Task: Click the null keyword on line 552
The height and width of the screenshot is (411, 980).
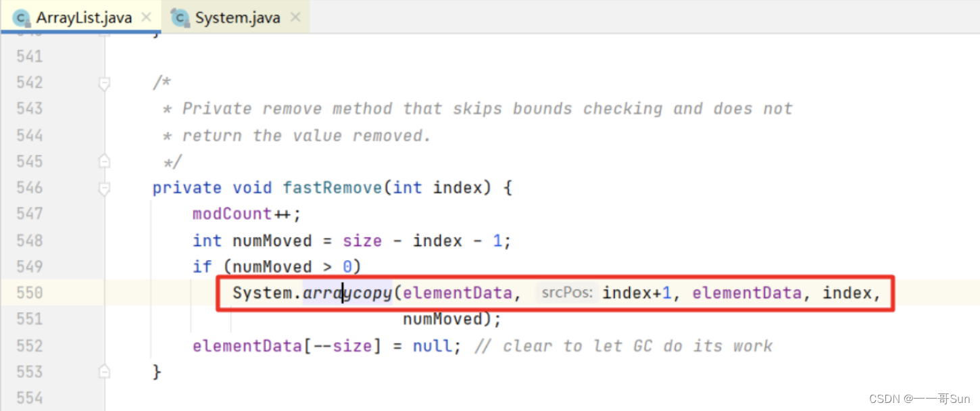Action: (x=433, y=346)
